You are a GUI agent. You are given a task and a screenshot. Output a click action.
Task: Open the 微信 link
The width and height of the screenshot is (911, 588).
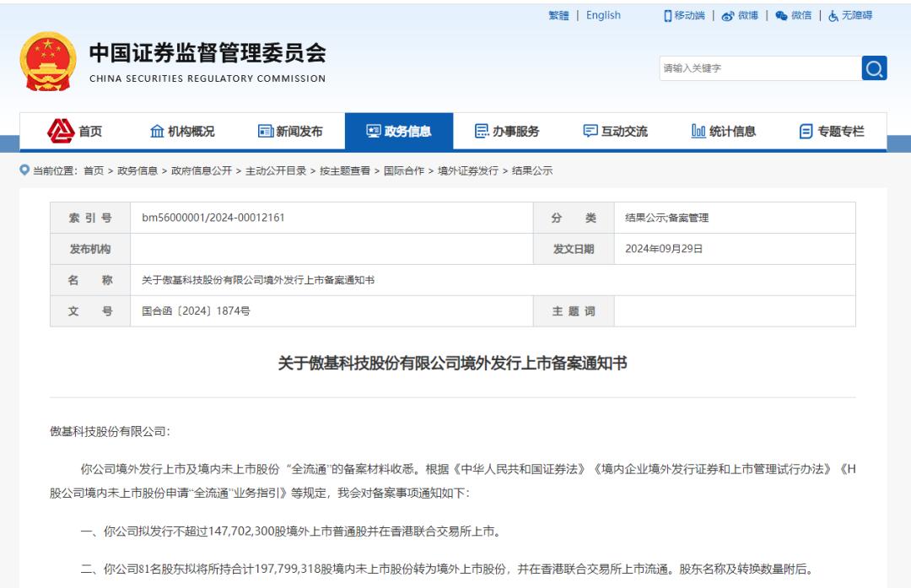pos(801,16)
